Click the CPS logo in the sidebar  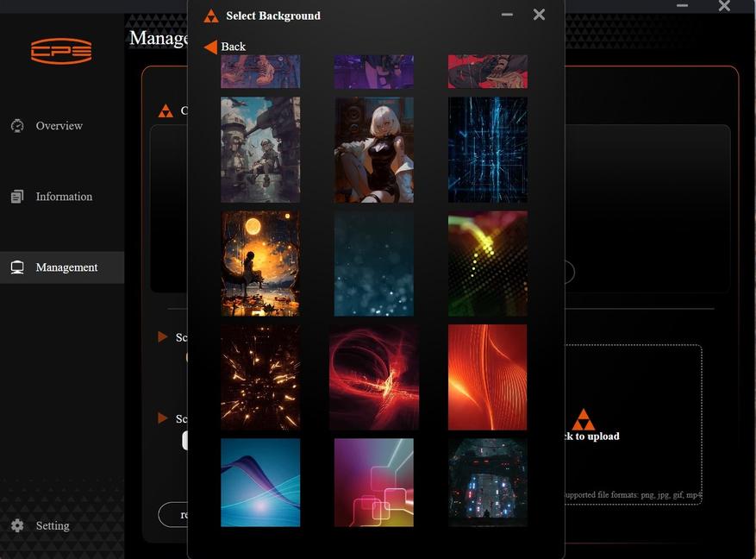[x=61, y=51]
